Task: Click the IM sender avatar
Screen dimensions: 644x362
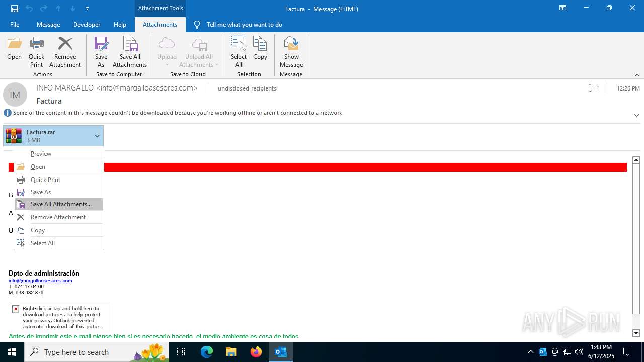Action: [15, 95]
